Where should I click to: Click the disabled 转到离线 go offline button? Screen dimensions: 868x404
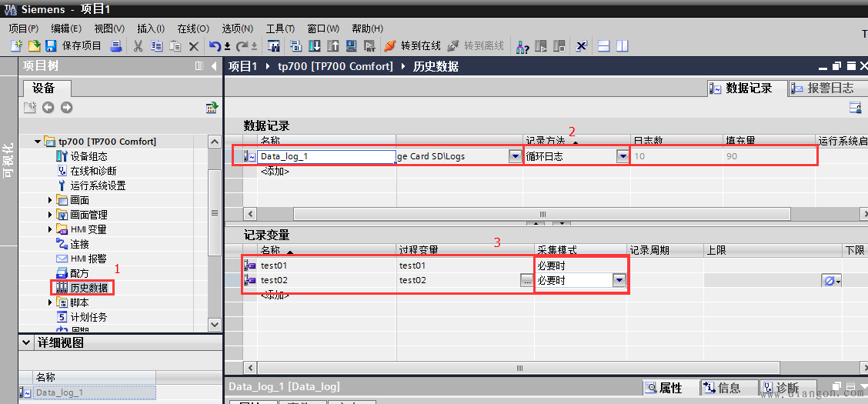476,46
